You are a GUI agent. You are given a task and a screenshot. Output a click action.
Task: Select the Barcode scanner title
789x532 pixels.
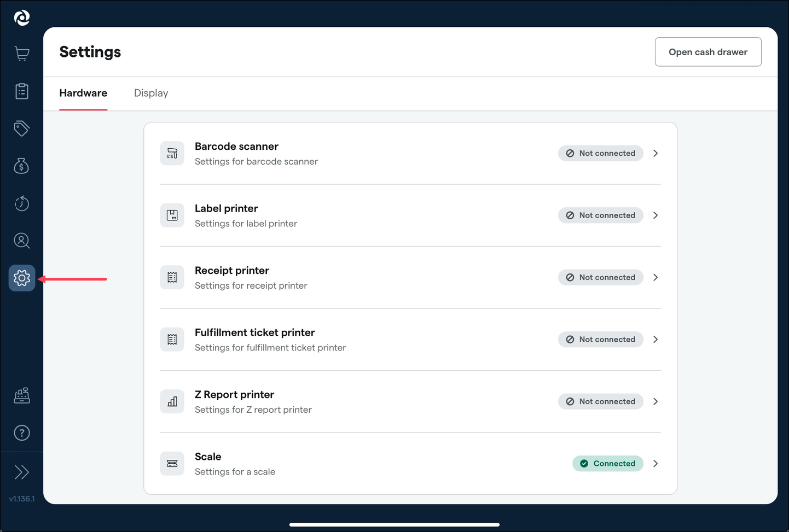[x=236, y=146]
